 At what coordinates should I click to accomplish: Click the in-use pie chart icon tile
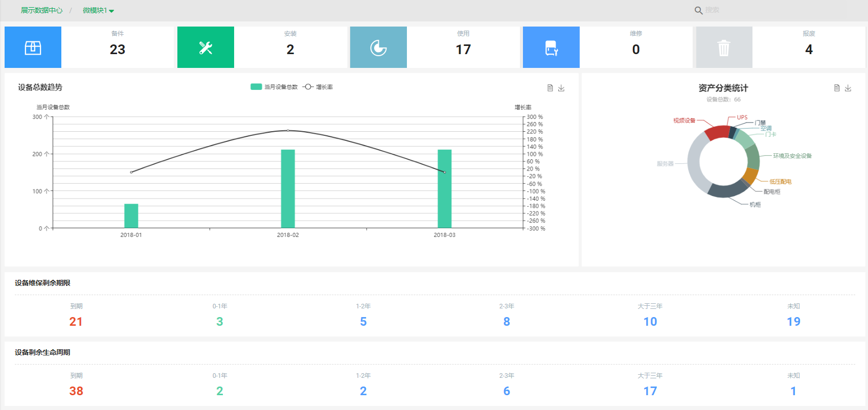(378, 47)
